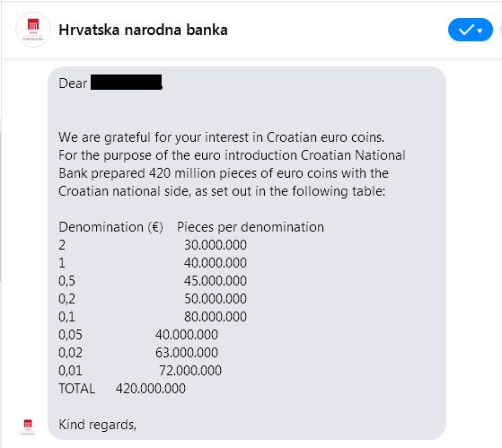Click the 50.000.000 figure in 0,2 row
The height and width of the screenshot is (448, 502).
(216, 299)
